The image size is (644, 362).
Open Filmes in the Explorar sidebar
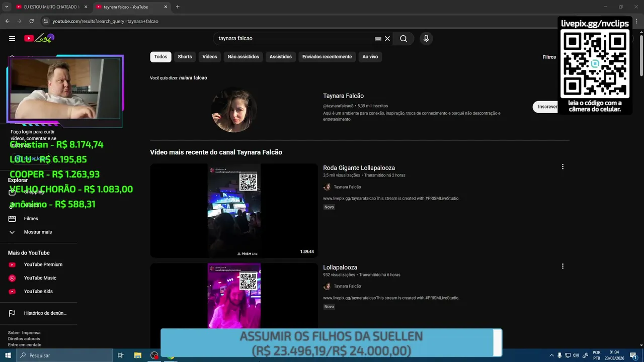(31, 219)
